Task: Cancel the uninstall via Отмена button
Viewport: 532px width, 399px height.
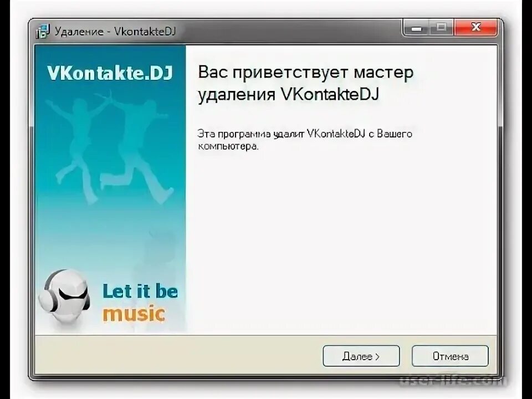Action: point(450,356)
